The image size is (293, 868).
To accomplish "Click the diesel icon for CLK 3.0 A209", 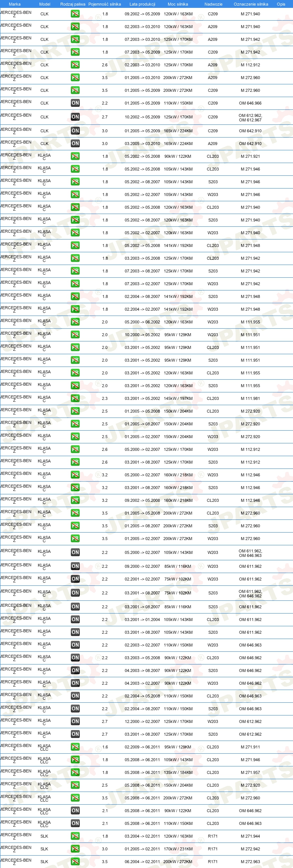I will (x=75, y=144).
